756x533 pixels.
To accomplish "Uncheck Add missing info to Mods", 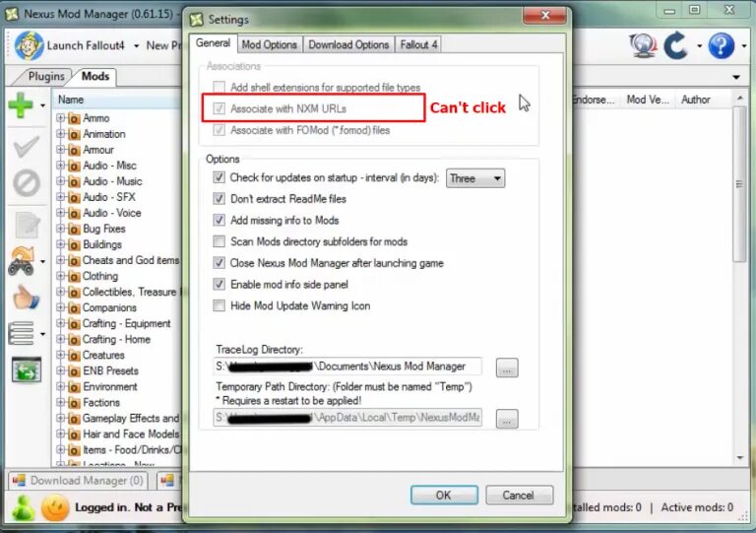I will coord(219,220).
